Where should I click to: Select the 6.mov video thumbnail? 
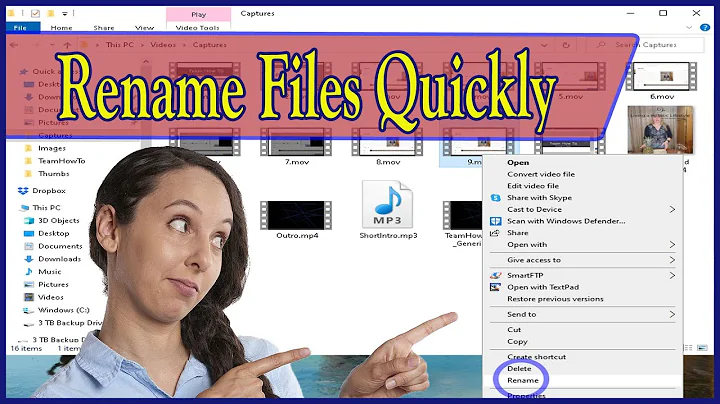662,77
